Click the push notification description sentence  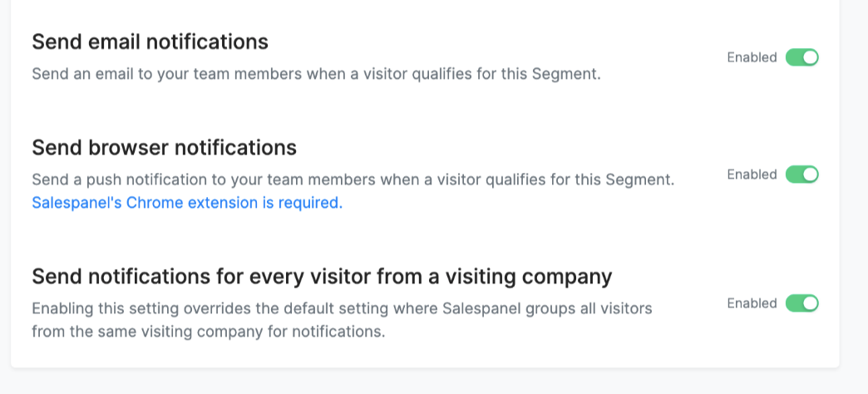(x=353, y=180)
